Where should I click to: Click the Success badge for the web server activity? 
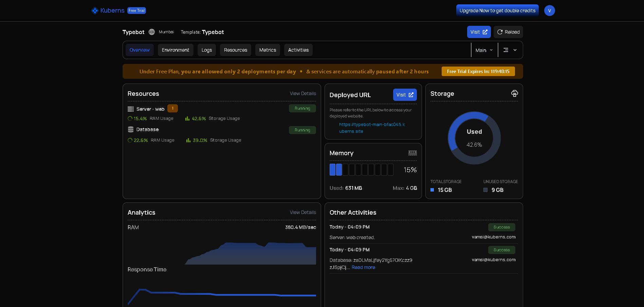pos(501,227)
